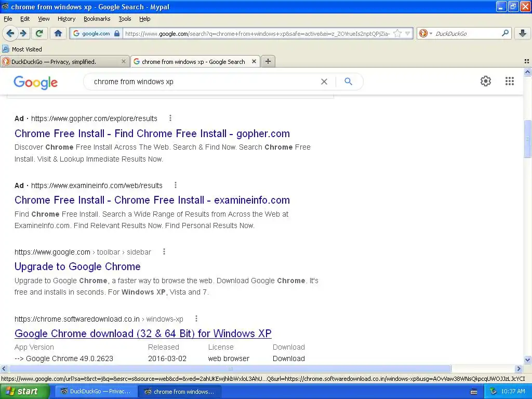Open the examineinfo.com Chrome Free Install ad

(152, 200)
